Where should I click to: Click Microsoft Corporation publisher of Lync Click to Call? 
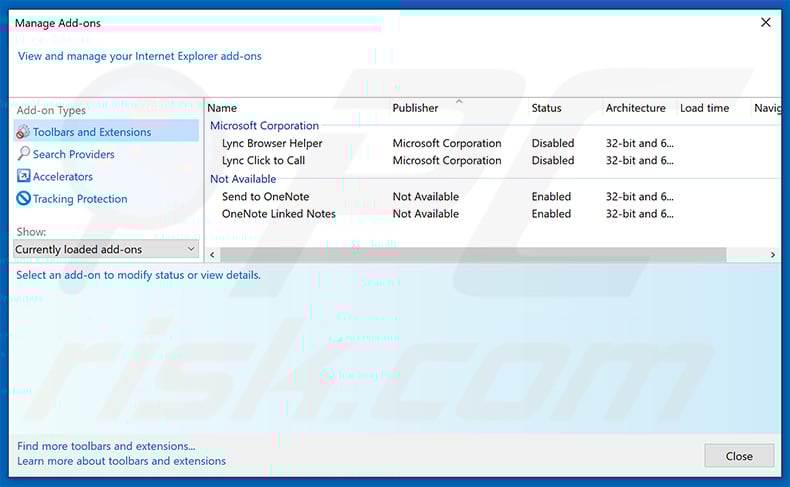(x=447, y=160)
